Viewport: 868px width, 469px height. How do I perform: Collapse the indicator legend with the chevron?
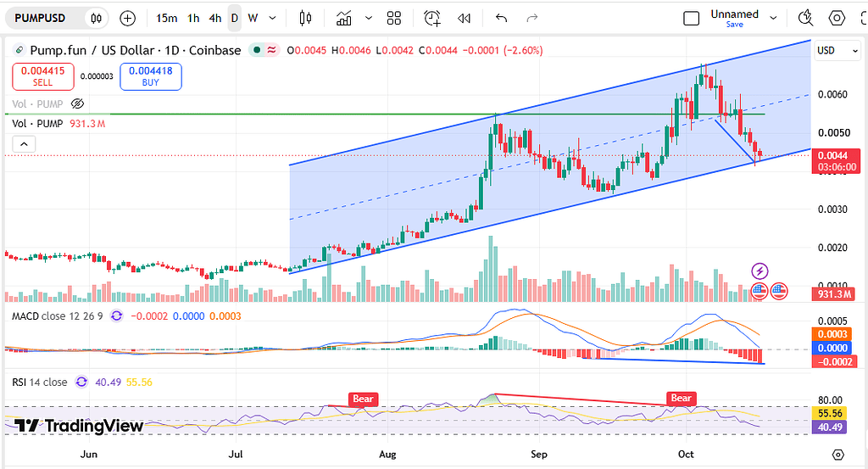24,144
